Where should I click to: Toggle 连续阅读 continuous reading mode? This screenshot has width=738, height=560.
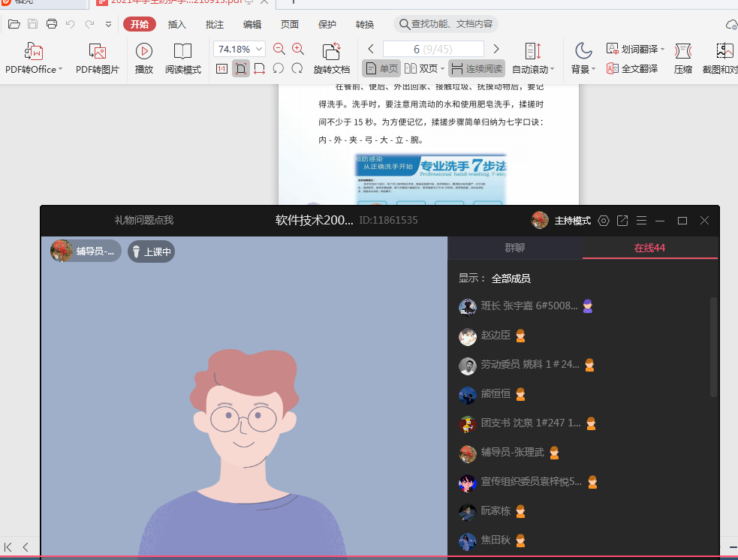(477, 68)
